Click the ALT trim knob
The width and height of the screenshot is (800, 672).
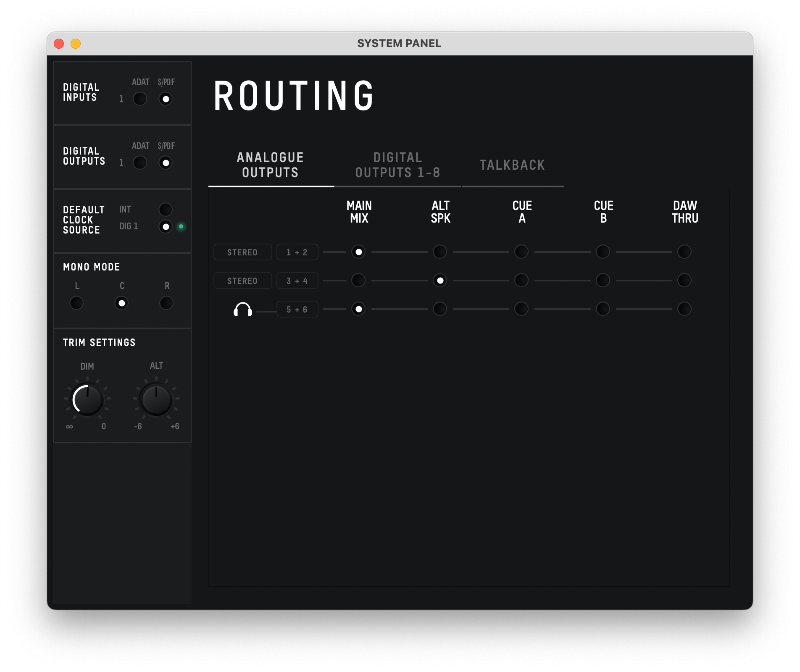point(156,400)
